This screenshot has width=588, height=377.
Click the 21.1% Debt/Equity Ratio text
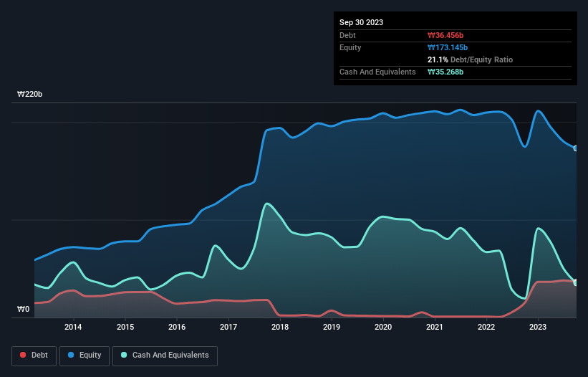(471, 59)
